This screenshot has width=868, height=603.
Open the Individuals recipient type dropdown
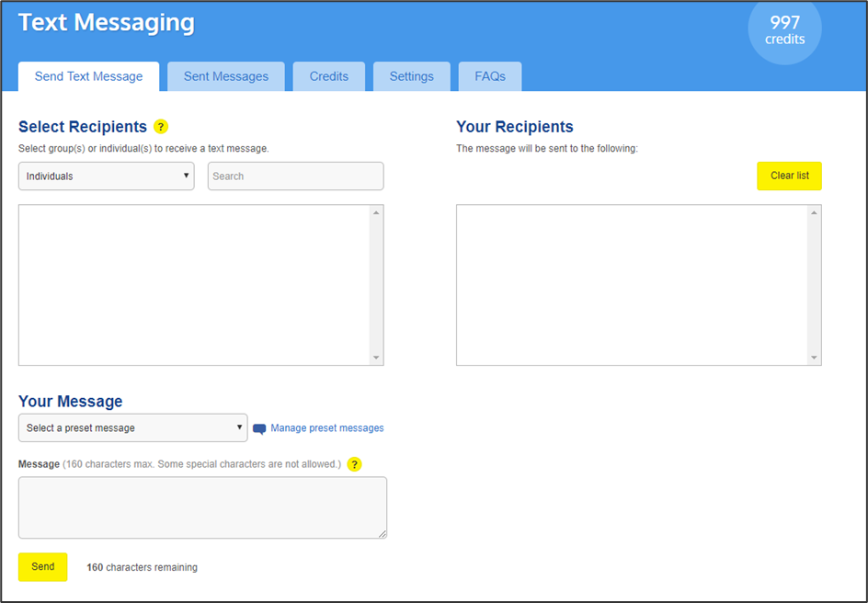(107, 176)
